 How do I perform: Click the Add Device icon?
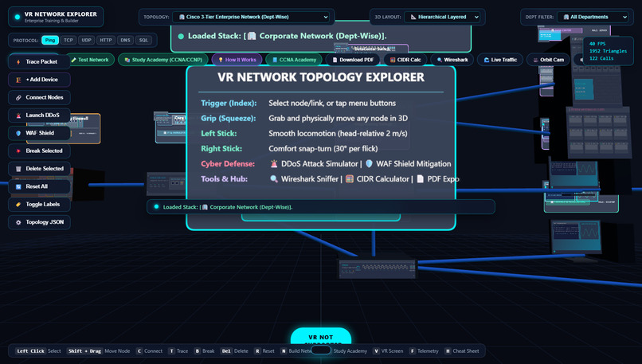(18, 80)
